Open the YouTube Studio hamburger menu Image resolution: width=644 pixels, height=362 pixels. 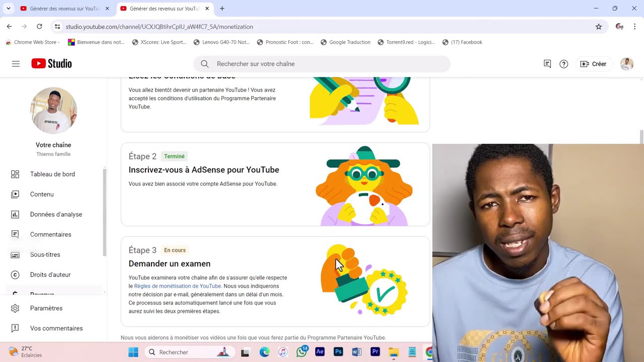point(16,64)
